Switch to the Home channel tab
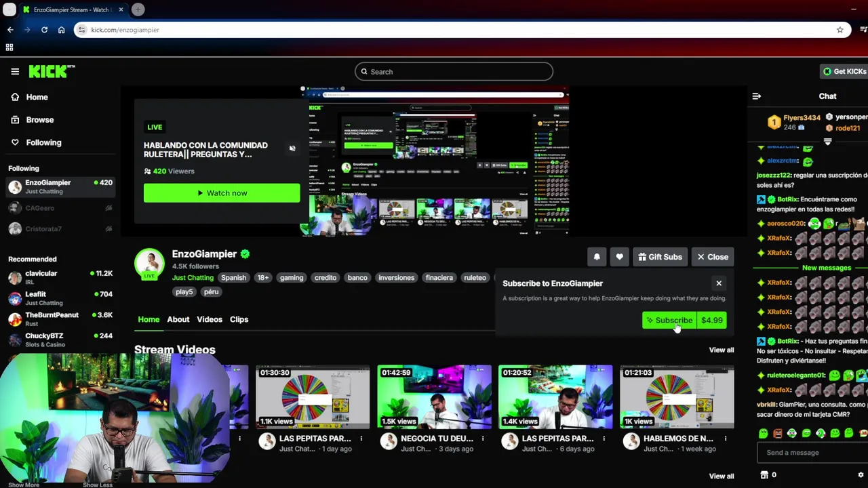The image size is (868, 488). click(149, 319)
